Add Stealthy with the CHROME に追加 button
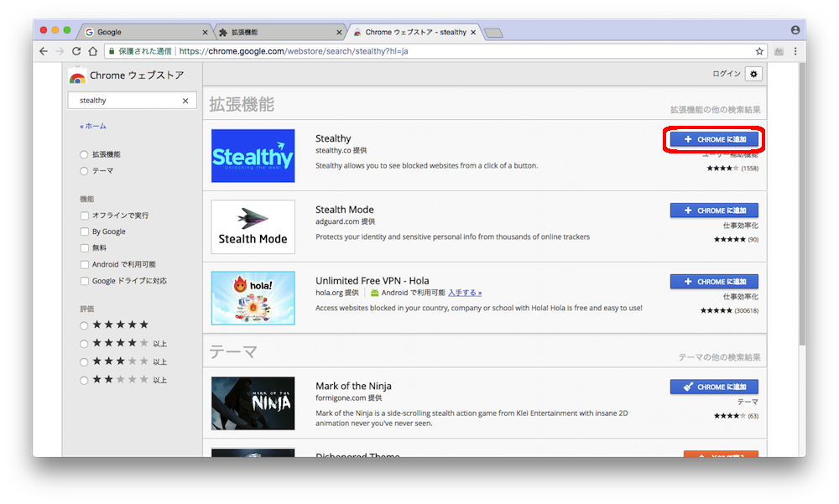 click(x=714, y=139)
